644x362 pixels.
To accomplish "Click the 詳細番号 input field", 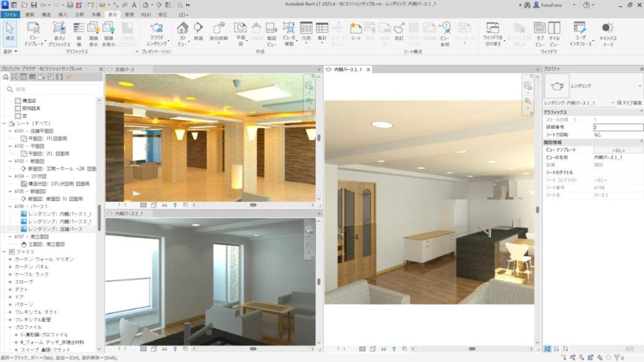I will pos(618,127).
